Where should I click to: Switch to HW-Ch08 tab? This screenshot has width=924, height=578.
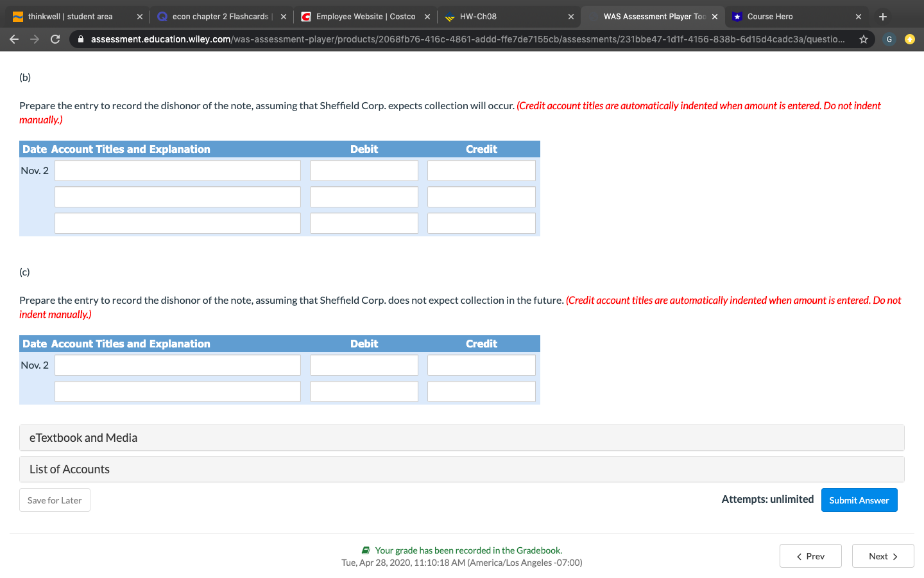pyautogui.click(x=509, y=17)
